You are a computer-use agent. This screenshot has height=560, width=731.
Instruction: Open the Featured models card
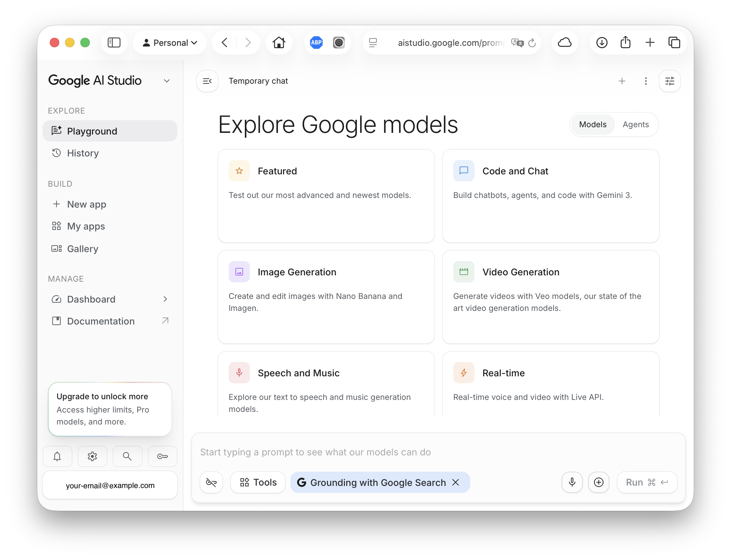tap(326, 196)
